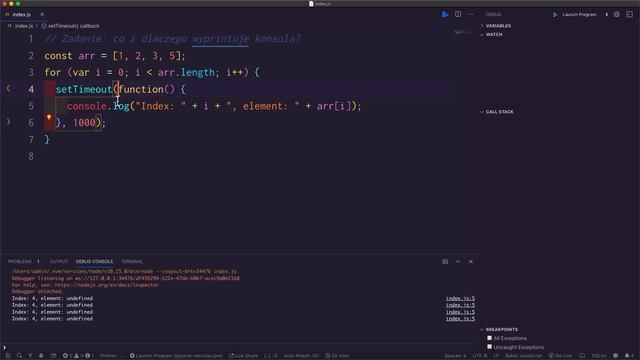Click the leftmost status bar icon
The height and width of the screenshot is (360, 640).
[8, 356]
